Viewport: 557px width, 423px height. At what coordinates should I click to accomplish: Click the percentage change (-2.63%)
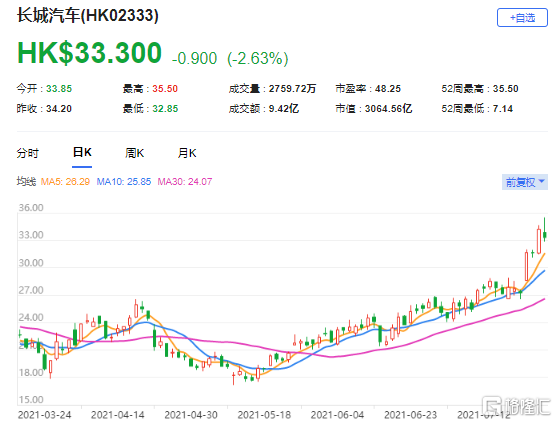tap(258, 59)
